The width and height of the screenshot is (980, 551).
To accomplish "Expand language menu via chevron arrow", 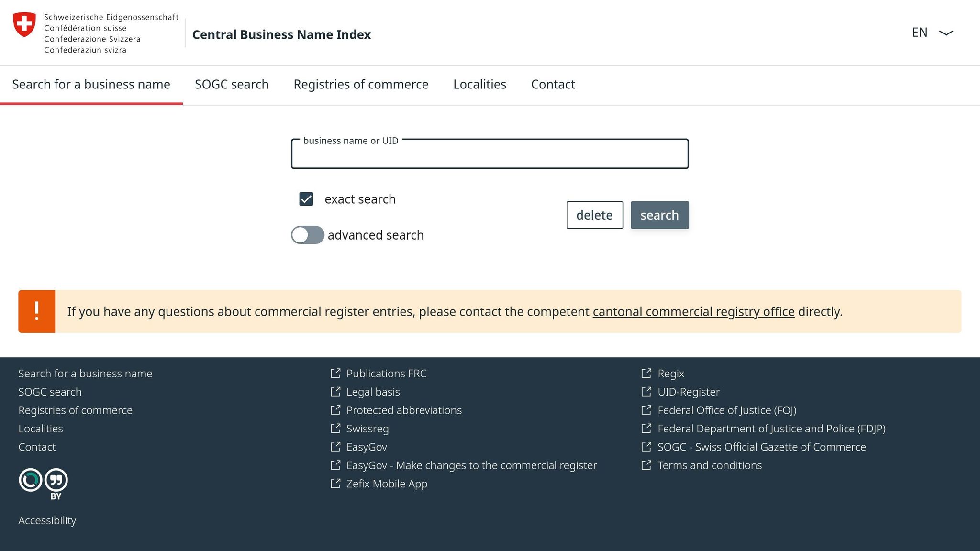I will pos(946,33).
